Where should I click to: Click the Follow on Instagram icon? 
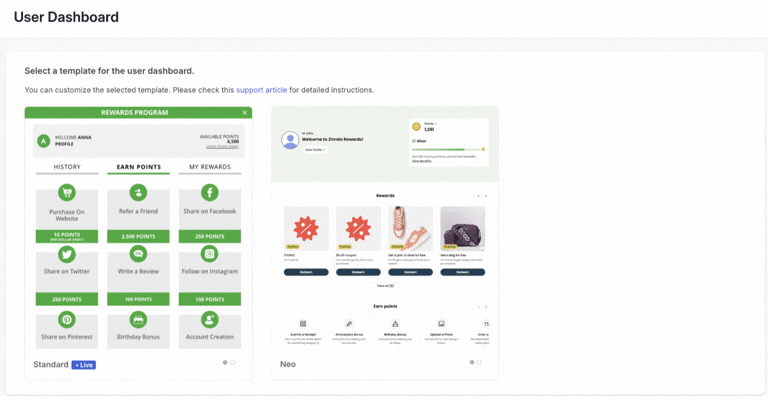[x=210, y=254]
